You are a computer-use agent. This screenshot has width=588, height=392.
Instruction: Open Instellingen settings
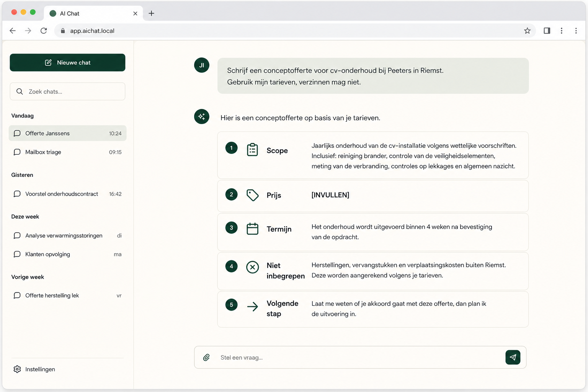34,369
